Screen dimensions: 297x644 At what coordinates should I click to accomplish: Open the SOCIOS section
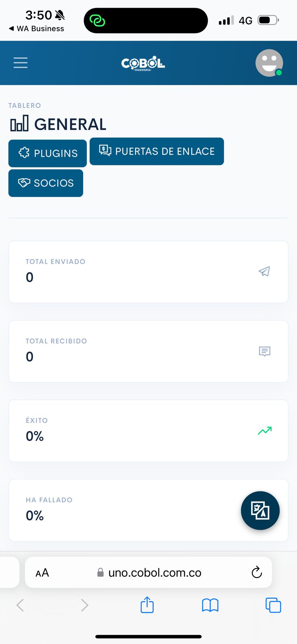pyautogui.click(x=45, y=183)
